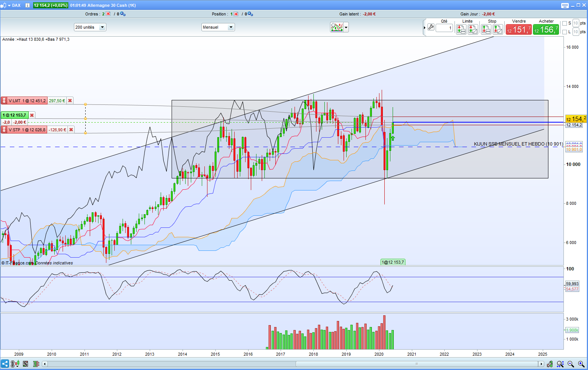Select the V:STP 1 @ 12 026,8 order label
This screenshot has width=588, height=370.
27,130
